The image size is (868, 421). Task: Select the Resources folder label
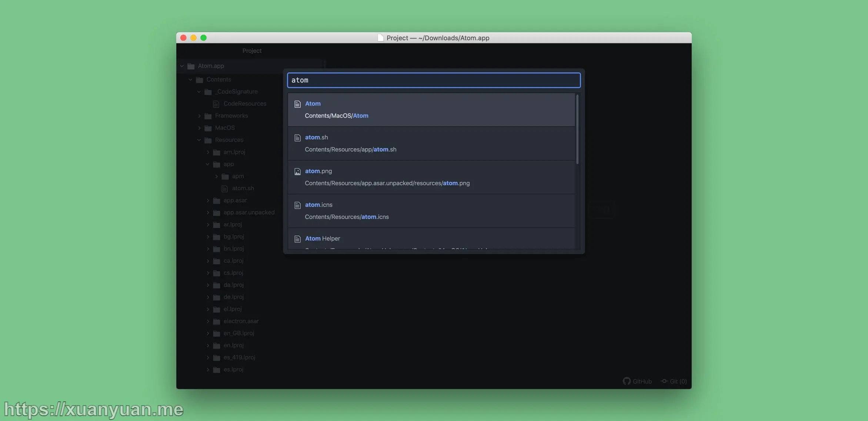[x=229, y=140]
